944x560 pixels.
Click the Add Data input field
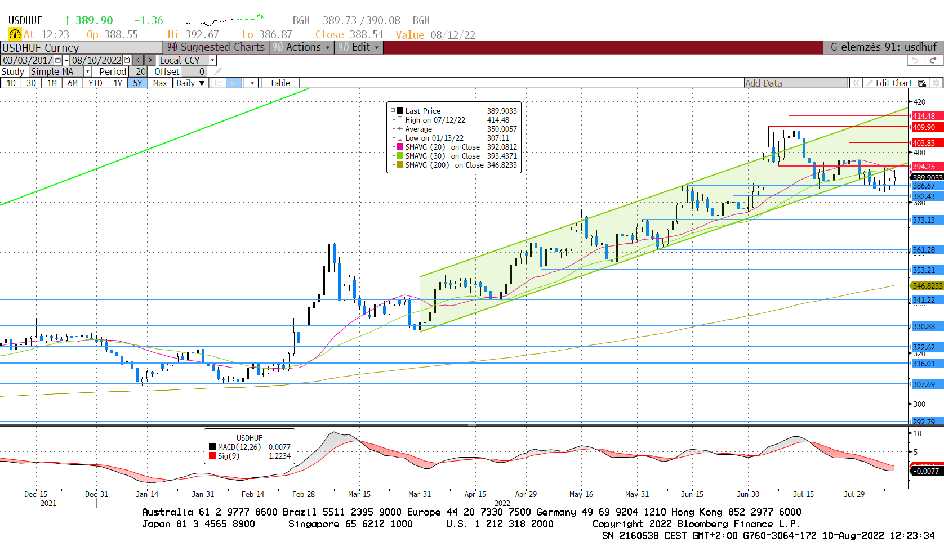796,83
